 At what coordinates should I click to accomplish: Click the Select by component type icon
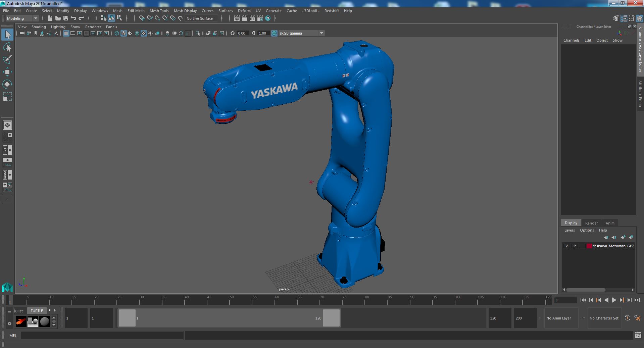pyautogui.click(x=119, y=18)
